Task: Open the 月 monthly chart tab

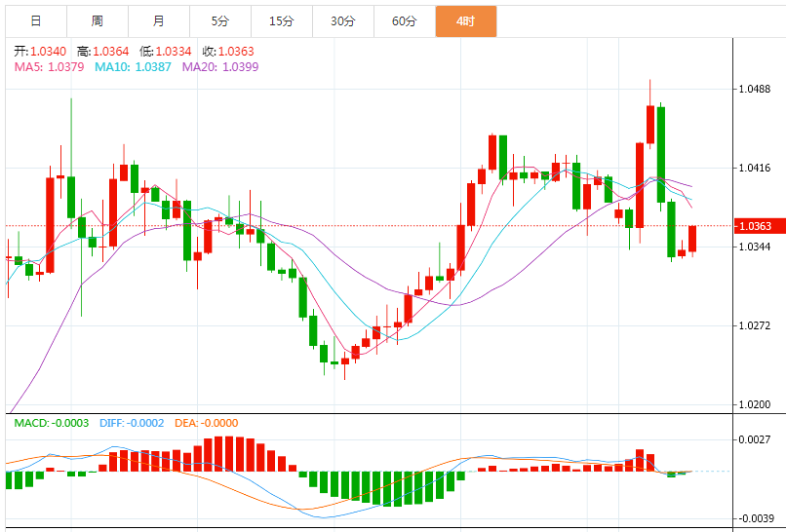Action: coord(159,21)
